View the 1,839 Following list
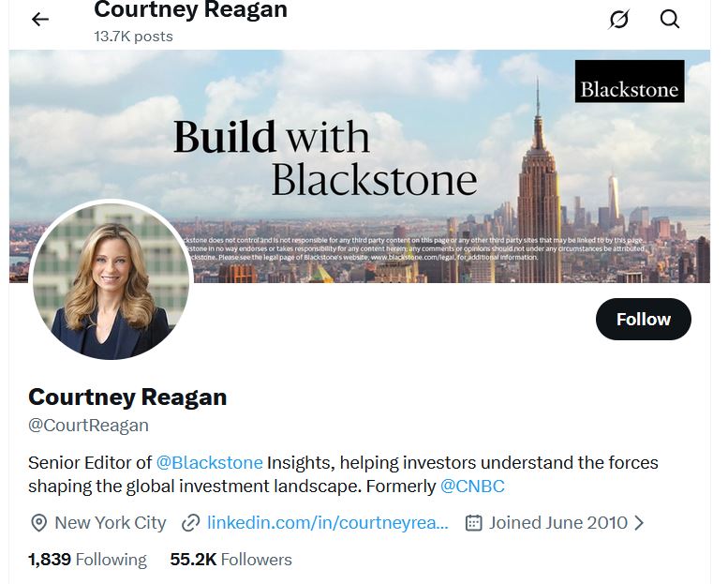The width and height of the screenshot is (728, 584). point(87,560)
